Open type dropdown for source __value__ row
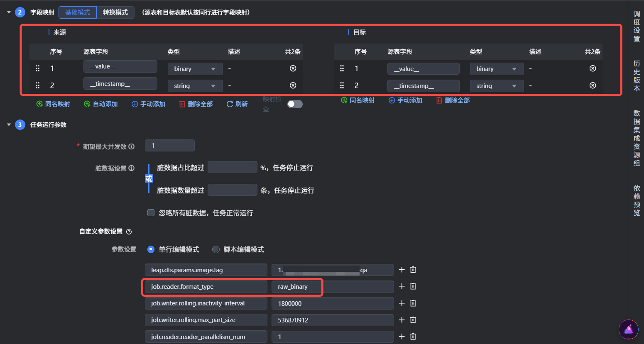Screen dimensions: 644x344 click(195, 69)
